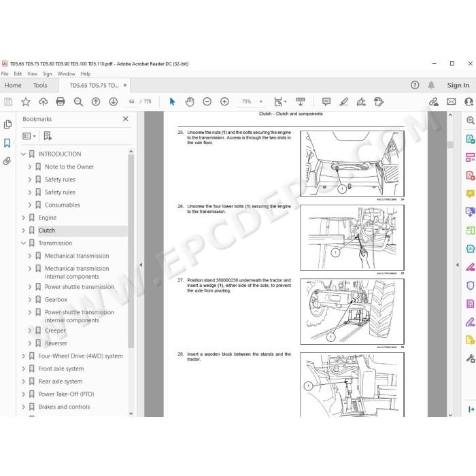Click the bookmark options list icon

click(x=29, y=136)
